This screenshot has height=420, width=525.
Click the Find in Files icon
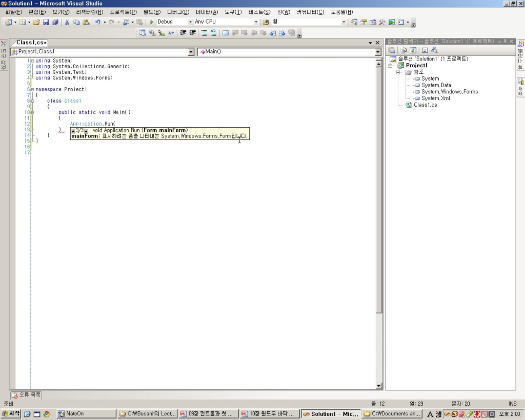[x=266, y=22]
